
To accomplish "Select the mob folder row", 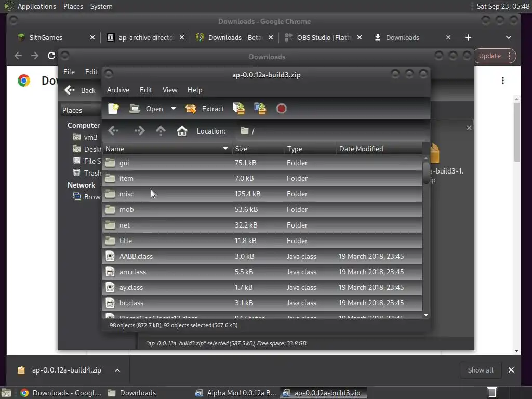I will [x=262, y=209].
